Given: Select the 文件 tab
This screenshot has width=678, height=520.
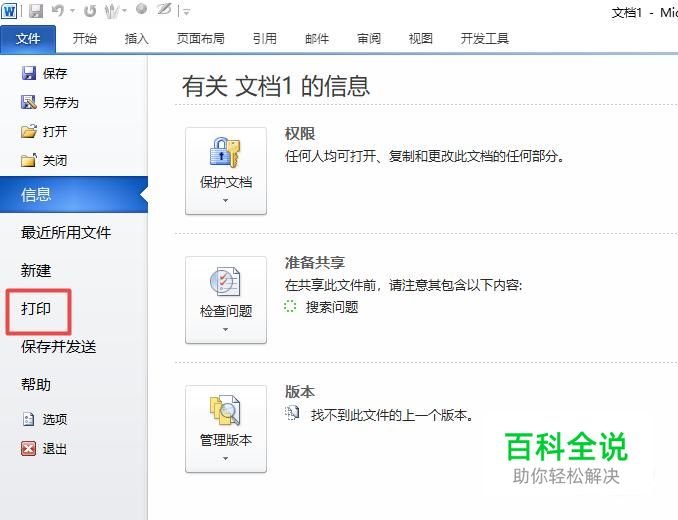Looking at the screenshot, I should coord(28,39).
